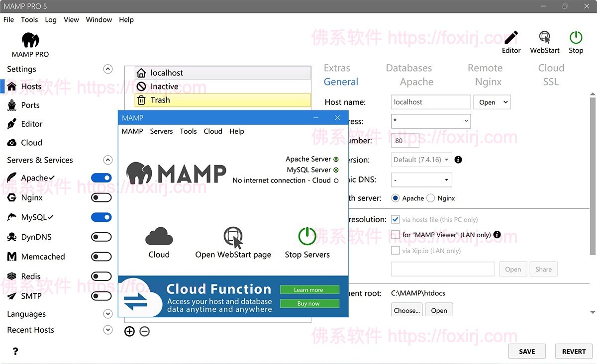Click Stop Servers in the MAMP window
This screenshot has width=597, height=364.
307,242
